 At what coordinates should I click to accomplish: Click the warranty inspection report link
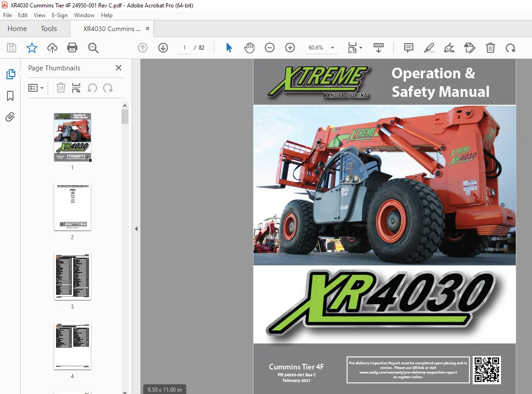(408, 372)
